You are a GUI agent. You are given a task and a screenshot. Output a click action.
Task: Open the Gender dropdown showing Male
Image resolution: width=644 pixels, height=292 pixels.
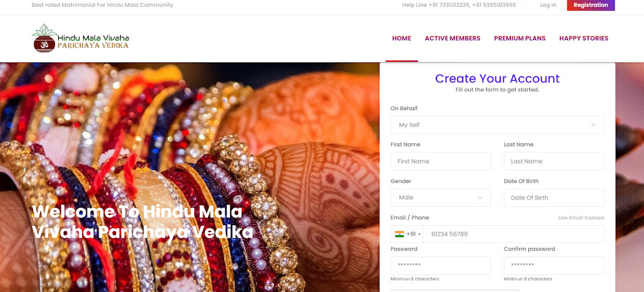click(440, 198)
